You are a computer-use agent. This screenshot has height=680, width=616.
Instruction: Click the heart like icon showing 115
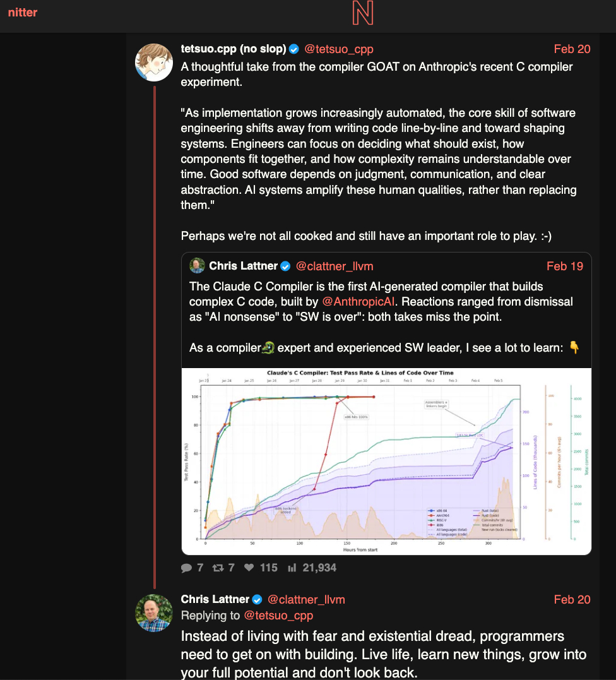249,568
